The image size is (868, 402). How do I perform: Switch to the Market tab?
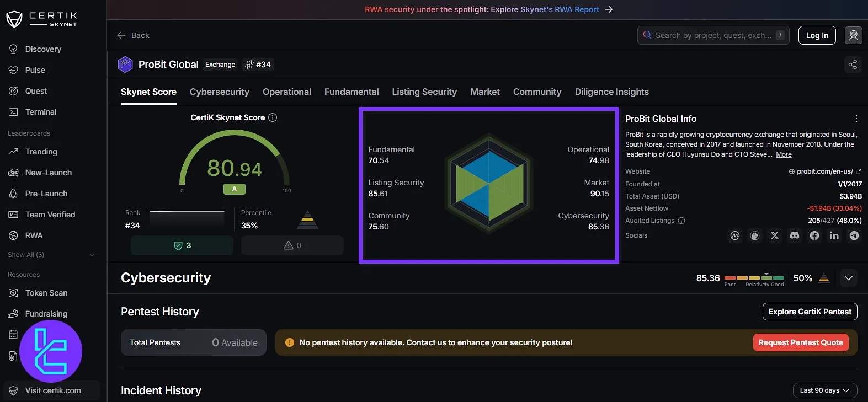pyautogui.click(x=485, y=92)
